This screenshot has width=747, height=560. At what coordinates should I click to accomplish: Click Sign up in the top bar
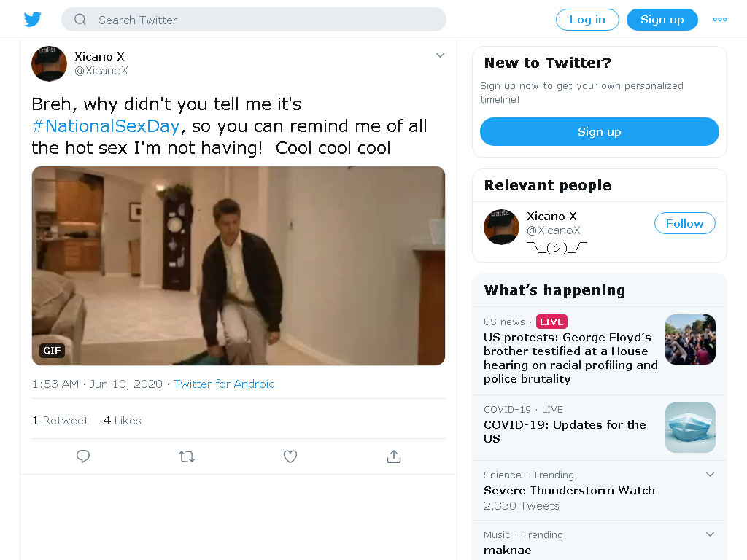(x=662, y=20)
